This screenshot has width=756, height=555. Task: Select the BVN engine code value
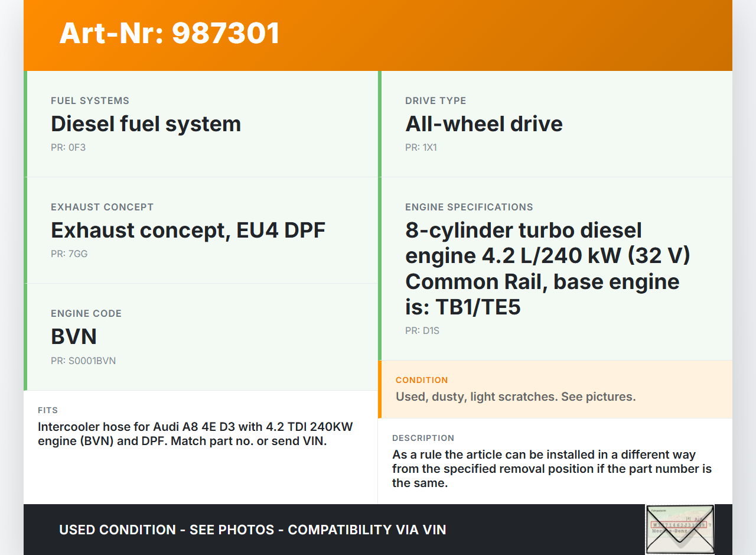click(74, 337)
